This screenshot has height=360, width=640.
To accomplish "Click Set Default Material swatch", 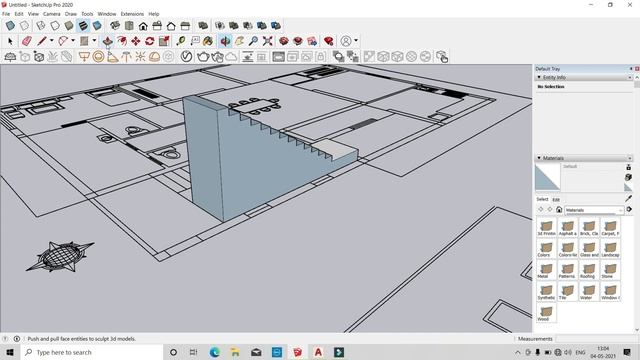I will point(628,187).
